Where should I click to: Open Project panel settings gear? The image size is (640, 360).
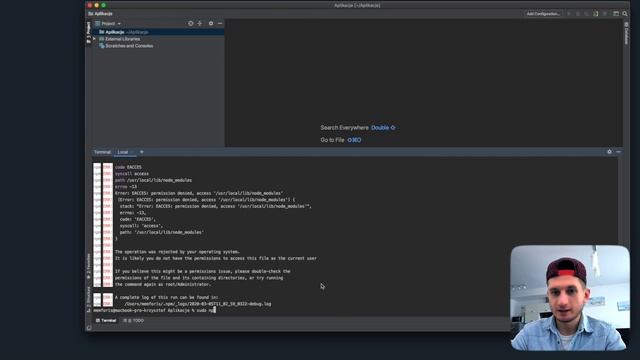(x=211, y=24)
